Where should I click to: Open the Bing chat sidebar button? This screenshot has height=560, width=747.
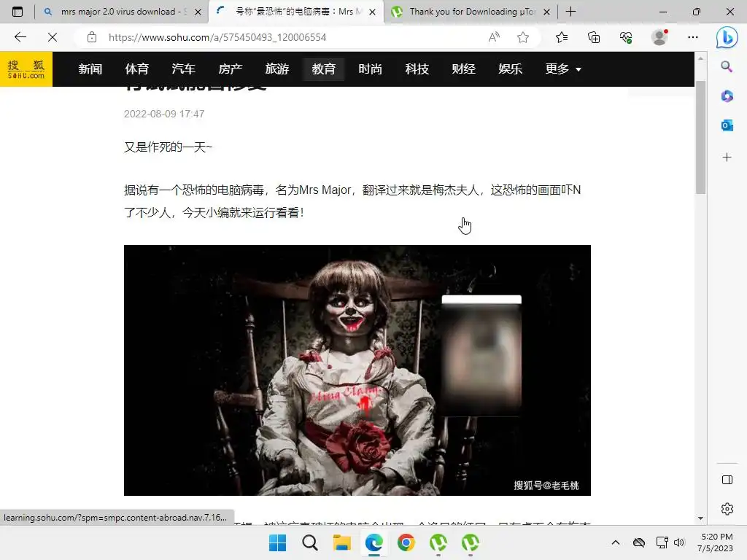pos(727,38)
